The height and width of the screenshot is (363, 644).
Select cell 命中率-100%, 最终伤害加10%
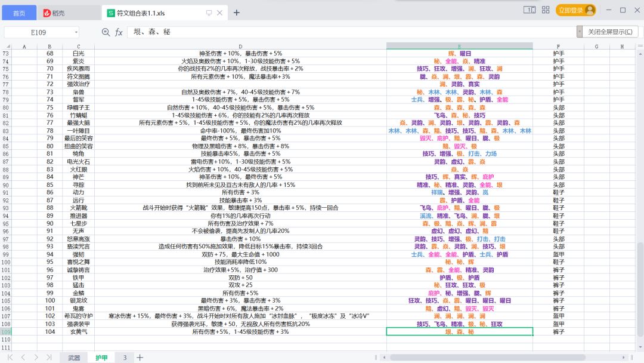(x=240, y=131)
